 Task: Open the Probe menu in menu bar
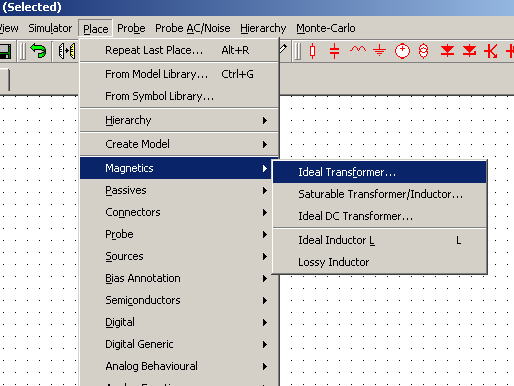(x=131, y=28)
